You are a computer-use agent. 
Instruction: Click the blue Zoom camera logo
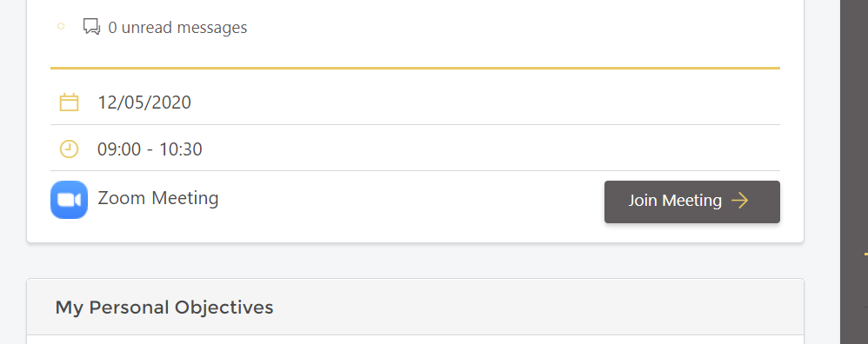coord(70,200)
